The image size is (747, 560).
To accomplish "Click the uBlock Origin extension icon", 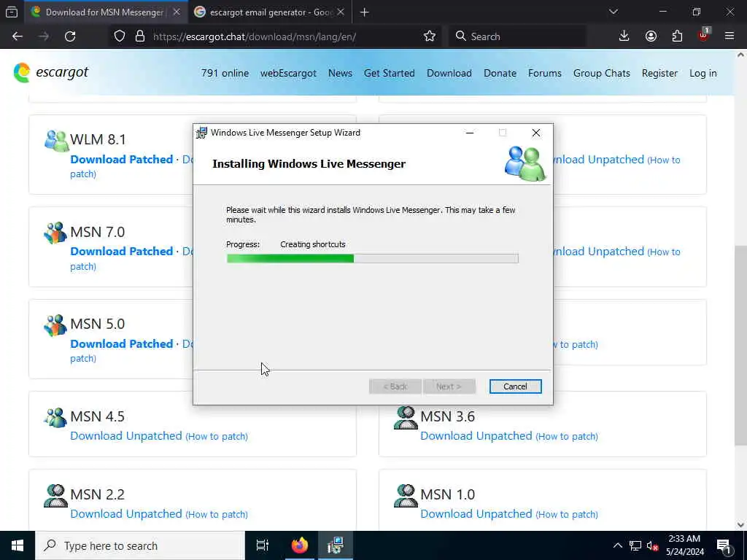I will (704, 35).
